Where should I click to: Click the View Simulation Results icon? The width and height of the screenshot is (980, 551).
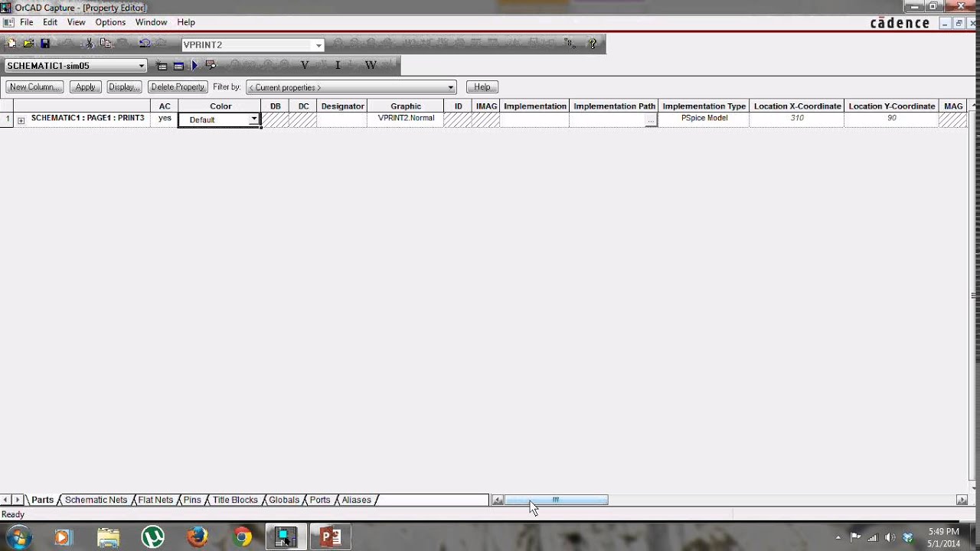coord(211,66)
